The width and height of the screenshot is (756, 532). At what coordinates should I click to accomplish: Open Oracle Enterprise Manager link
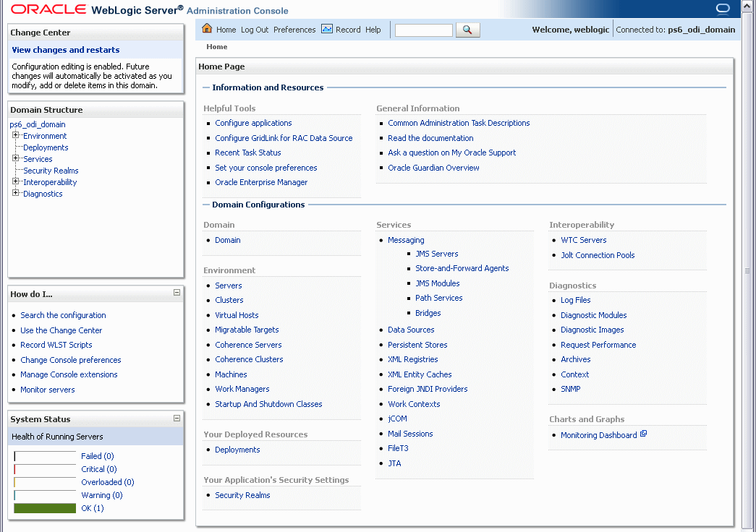tap(261, 182)
